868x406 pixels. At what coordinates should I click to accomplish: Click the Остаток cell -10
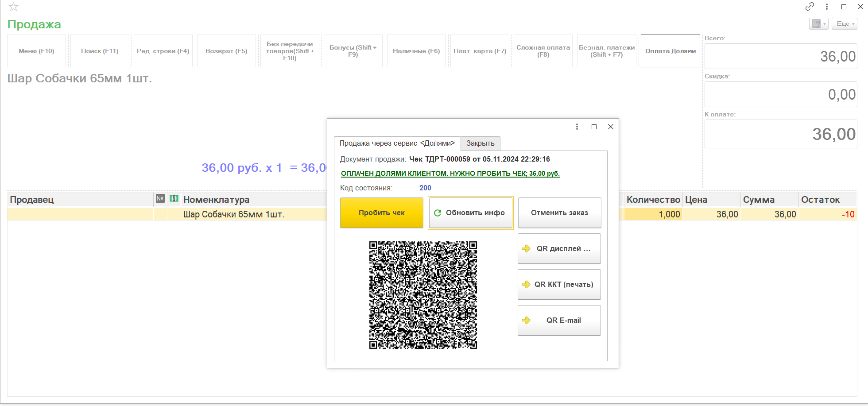[828, 214]
